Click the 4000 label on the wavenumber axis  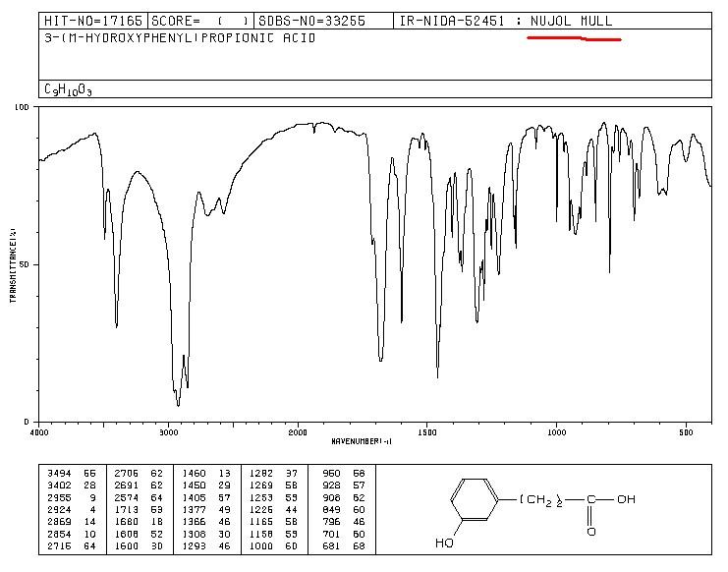pos(38,432)
